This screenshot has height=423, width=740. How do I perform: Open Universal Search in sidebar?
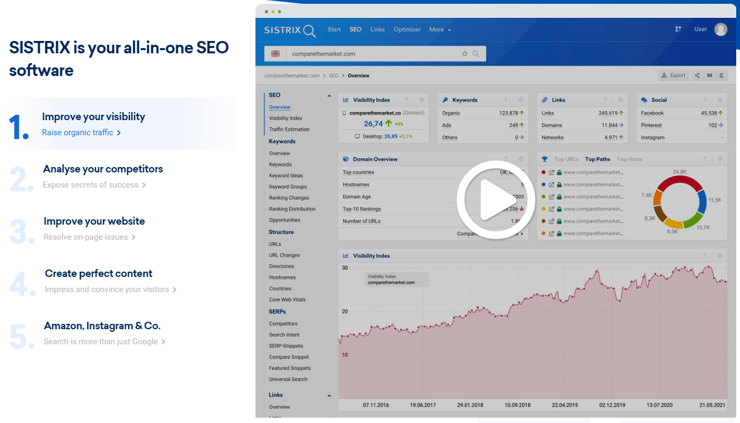[288, 379]
